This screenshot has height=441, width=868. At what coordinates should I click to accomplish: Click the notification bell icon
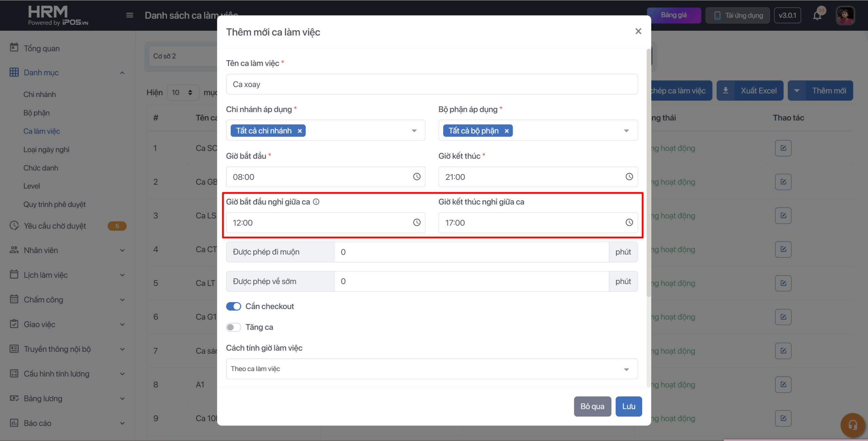[817, 16]
